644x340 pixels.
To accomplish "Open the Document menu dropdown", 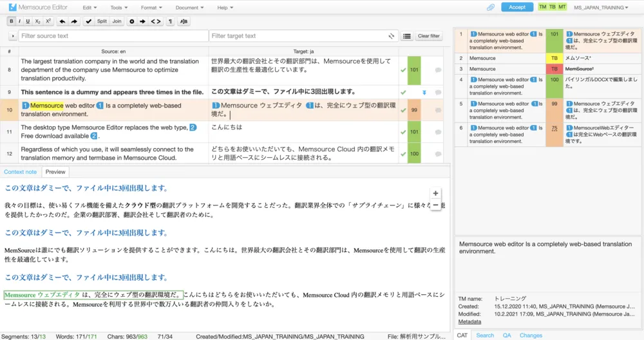I will click(189, 8).
